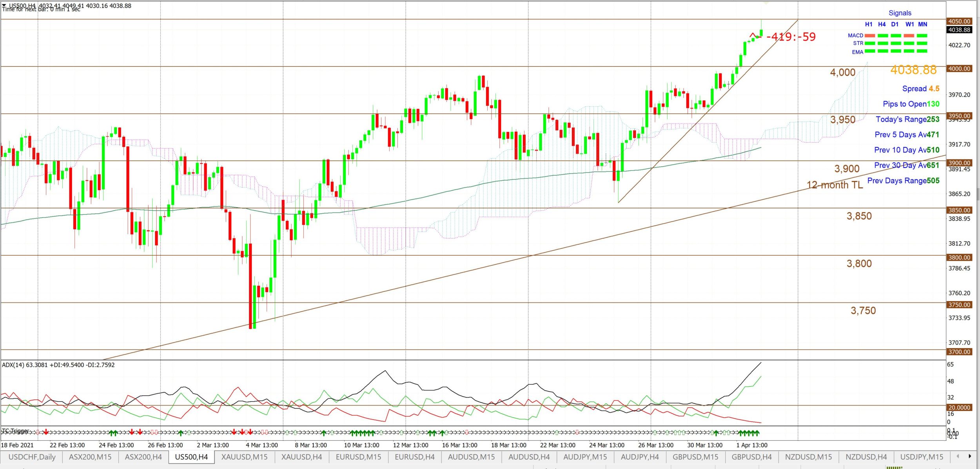Image resolution: width=980 pixels, height=469 pixels.
Task: Select the EURUSD,M15 chart tab
Action: click(x=358, y=457)
